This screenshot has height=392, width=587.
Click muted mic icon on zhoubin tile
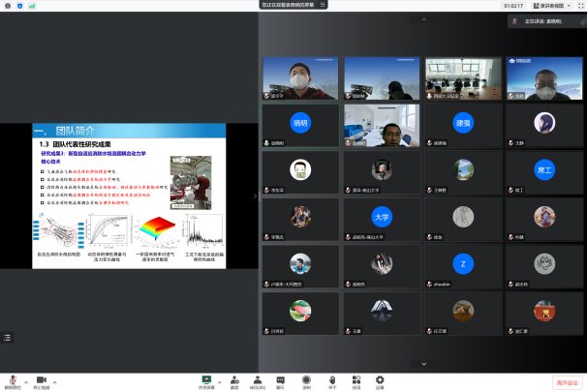[429, 285]
